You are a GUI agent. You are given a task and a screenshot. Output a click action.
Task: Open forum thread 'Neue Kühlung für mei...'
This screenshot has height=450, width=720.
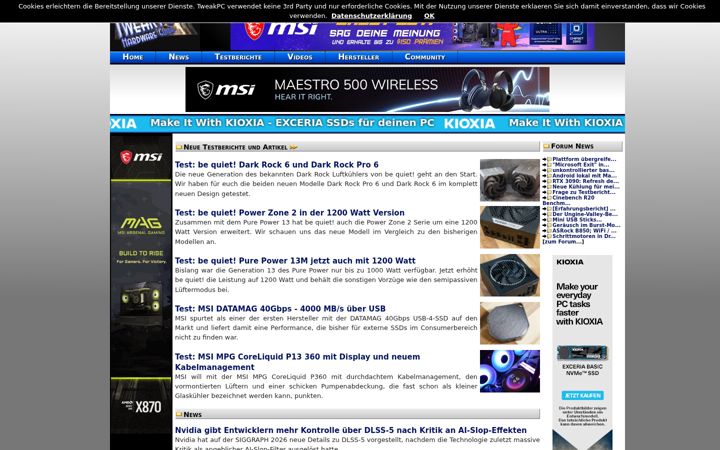586,187
